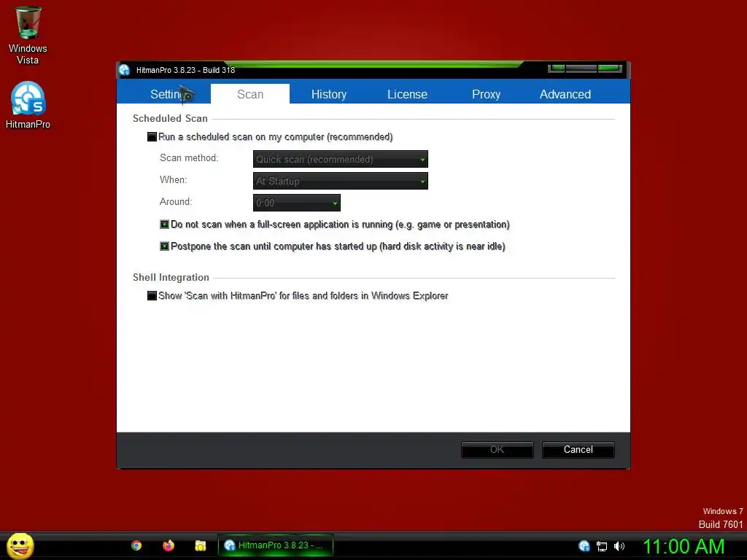Click the HitmanPro system tray icon
The height and width of the screenshot is (560, 747).
(584, 545)
